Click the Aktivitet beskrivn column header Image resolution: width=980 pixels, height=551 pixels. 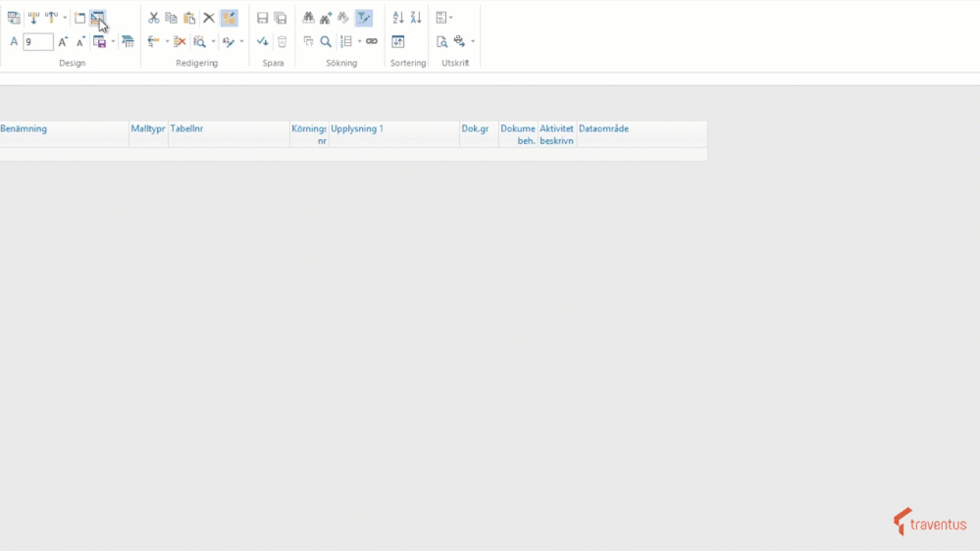click(557, 134)
